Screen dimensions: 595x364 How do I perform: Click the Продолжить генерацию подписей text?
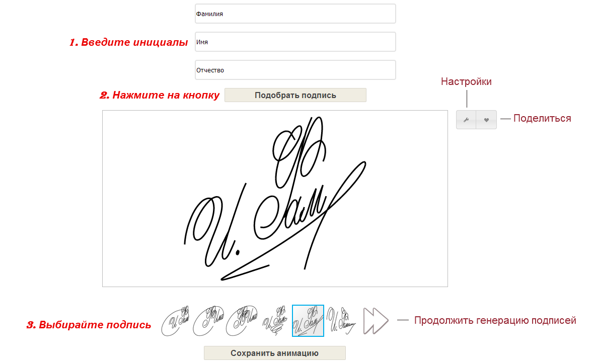point(495,320)
